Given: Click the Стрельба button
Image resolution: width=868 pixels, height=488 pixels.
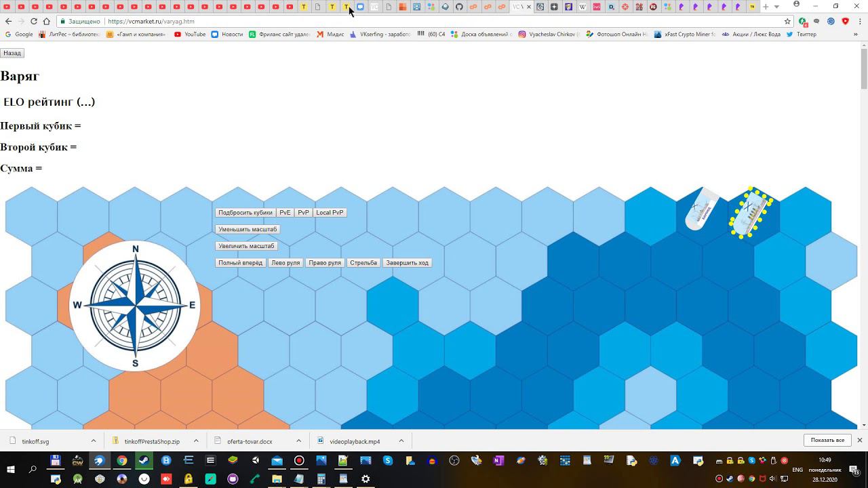Looking at the screenshot, I should pyautogui.click(x=363, y=263).
